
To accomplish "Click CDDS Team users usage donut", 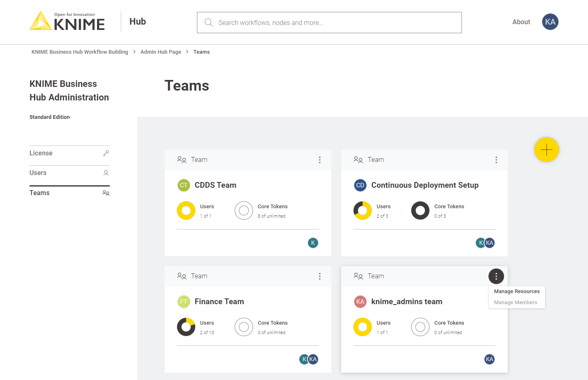I will coord(186,211).
